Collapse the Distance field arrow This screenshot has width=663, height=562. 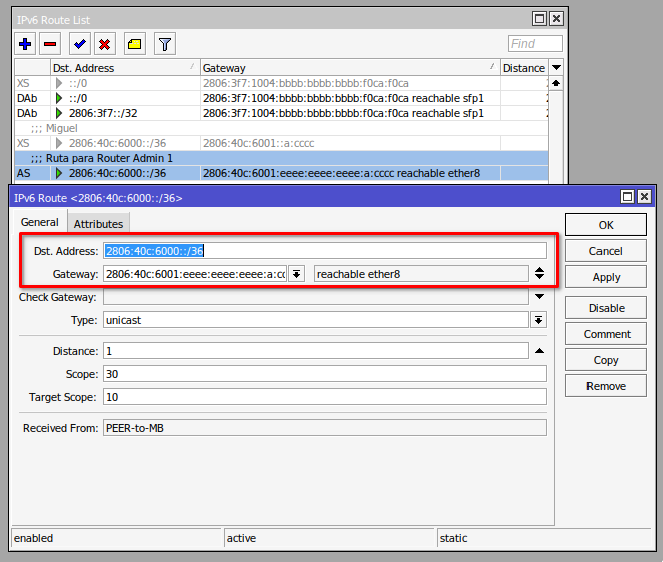[x=540, y=351]
